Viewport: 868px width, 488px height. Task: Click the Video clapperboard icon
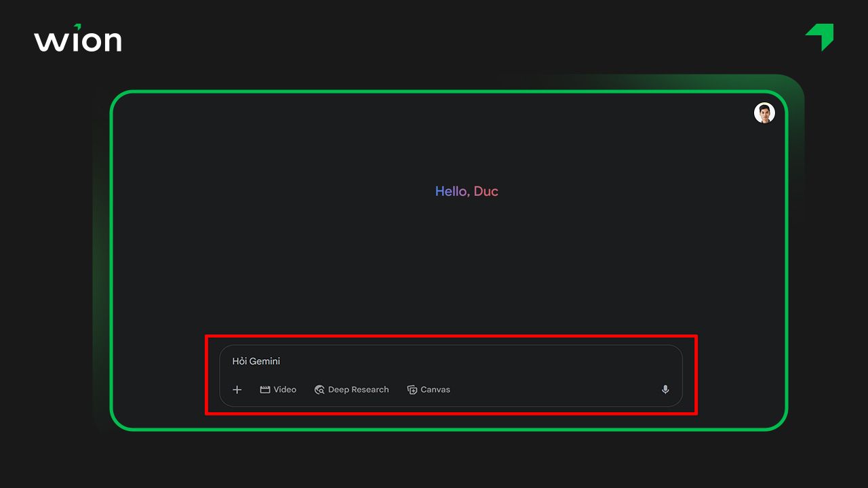tap(265, 390)
